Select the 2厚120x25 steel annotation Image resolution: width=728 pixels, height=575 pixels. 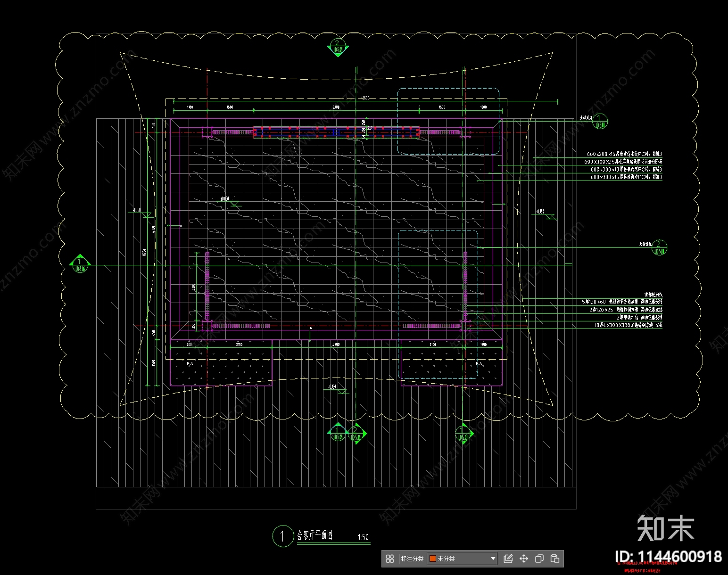[626, 310]
